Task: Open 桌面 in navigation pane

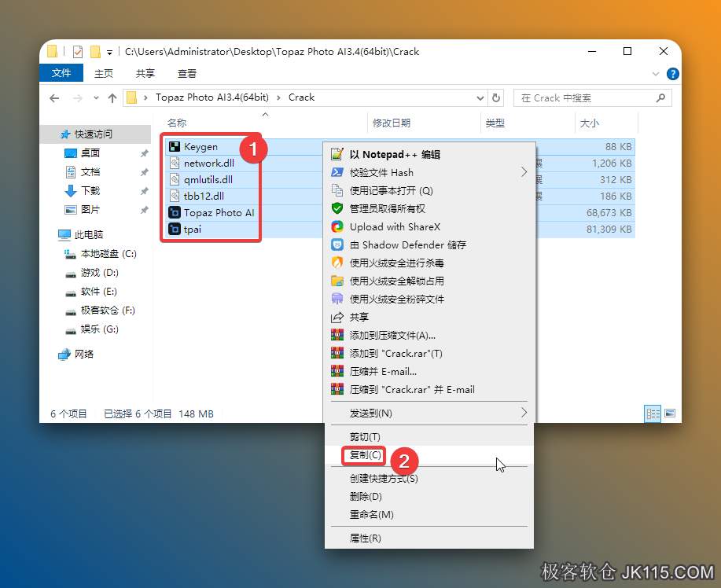Action: 90,153
